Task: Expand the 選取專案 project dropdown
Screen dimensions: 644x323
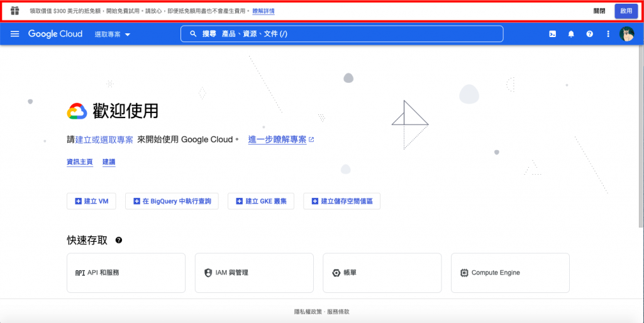Action: click(112, 34)
